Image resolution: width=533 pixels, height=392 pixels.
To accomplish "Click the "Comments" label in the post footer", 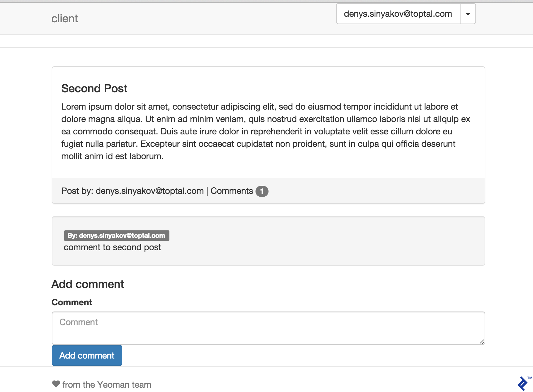I will tap(232, 191).
